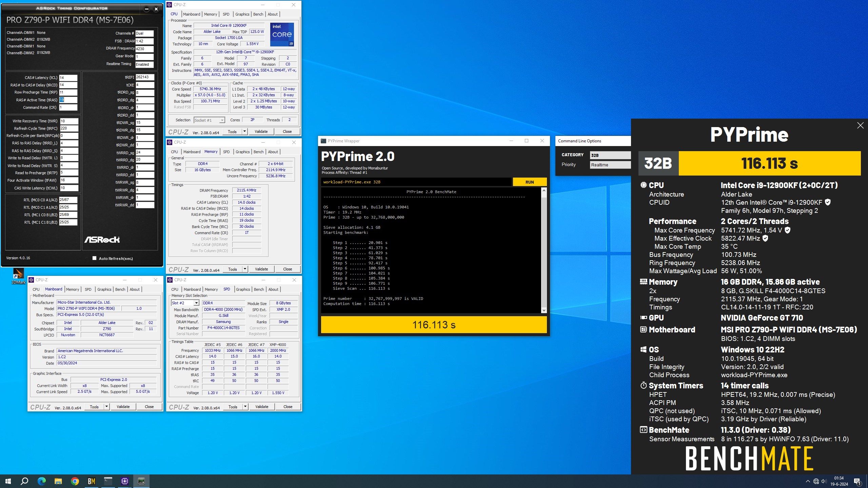Open Tools dropdown arrow in CPU-Z SPD window
The height and width of the screenshot is (488, 868).
coord(245,407)
